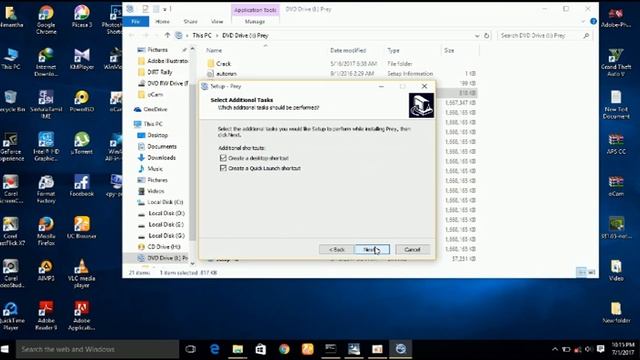This screenshot has height=360, width=640.
Task: Open Google Chrome desktop icon
Action: click(x=46, y=19)
